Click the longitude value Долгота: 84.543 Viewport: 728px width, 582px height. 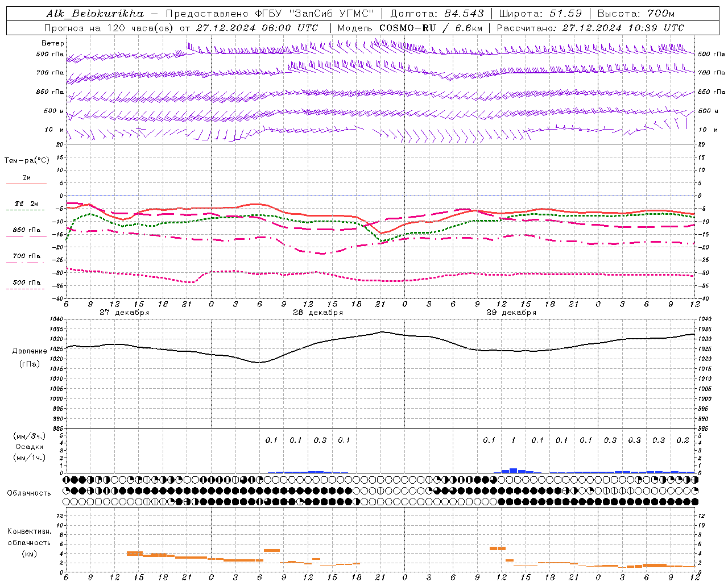coord(437,14)
